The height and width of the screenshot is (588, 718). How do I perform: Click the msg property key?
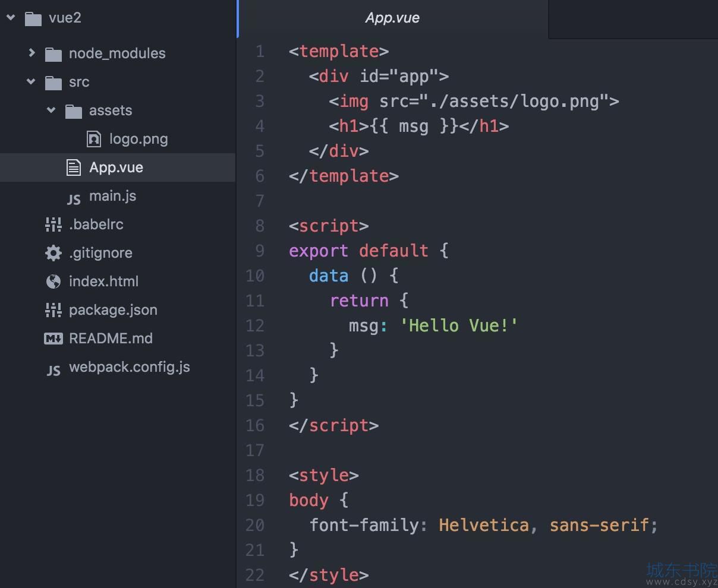364,326
